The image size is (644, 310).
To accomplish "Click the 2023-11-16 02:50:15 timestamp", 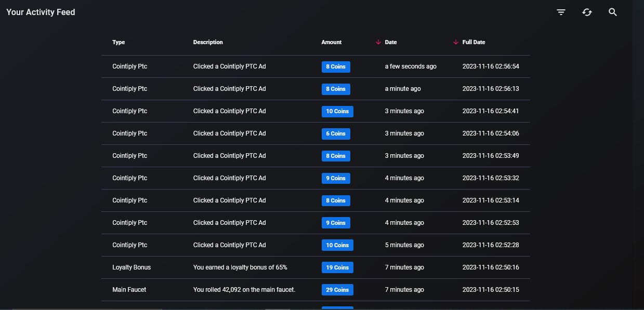I will coord(491,290).
